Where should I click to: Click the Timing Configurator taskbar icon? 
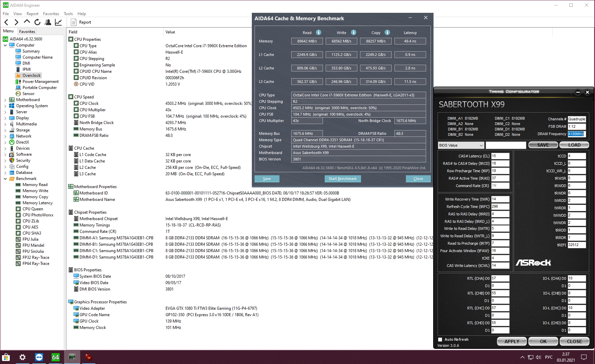(72, 357)
